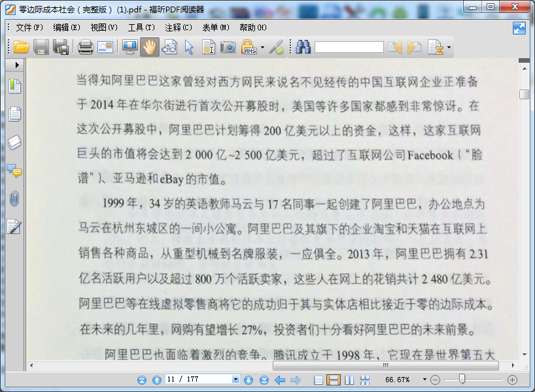The height and width of the screenshot is (392, 535).
Task: Go to next search result
Action: tap(414, 47)
